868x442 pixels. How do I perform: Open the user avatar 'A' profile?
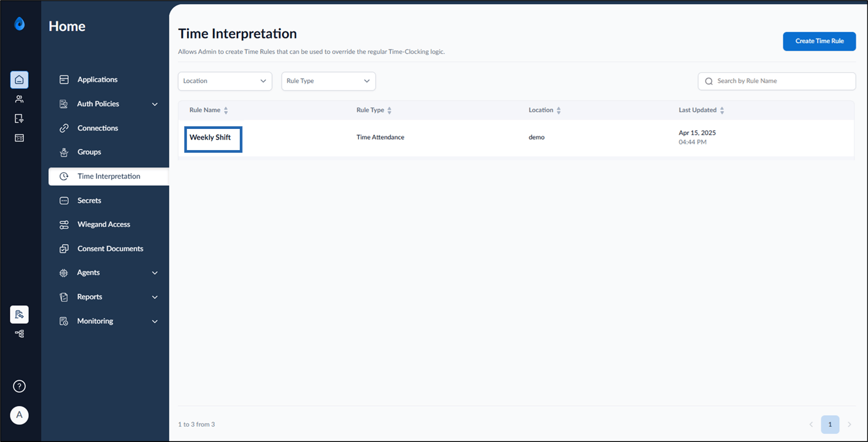(19, 415)
